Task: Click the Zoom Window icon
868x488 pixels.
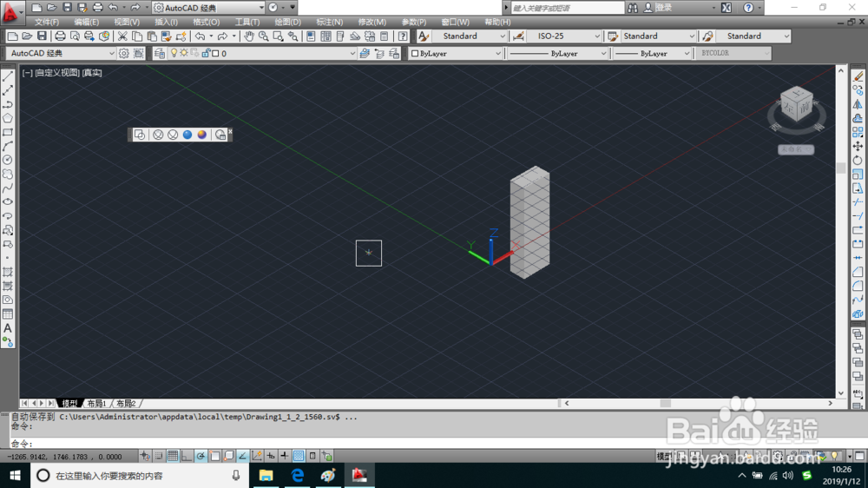Action: click(278, 36)
